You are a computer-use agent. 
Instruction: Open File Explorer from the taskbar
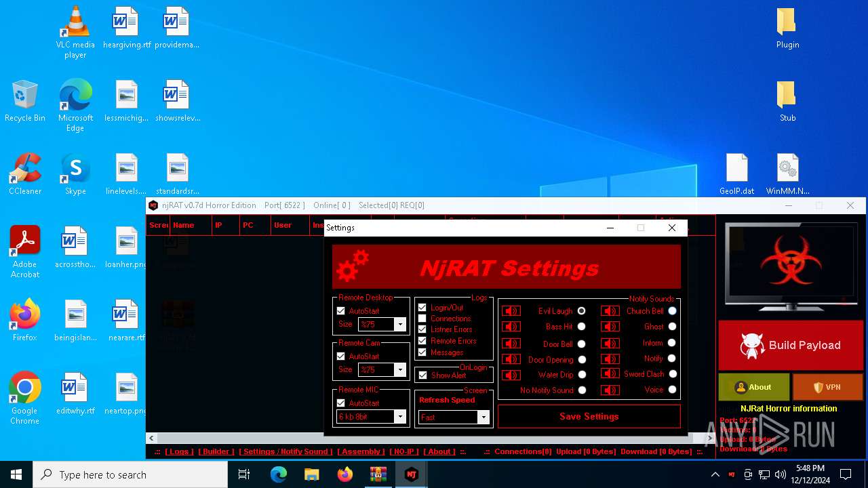(x=312, y=474)
